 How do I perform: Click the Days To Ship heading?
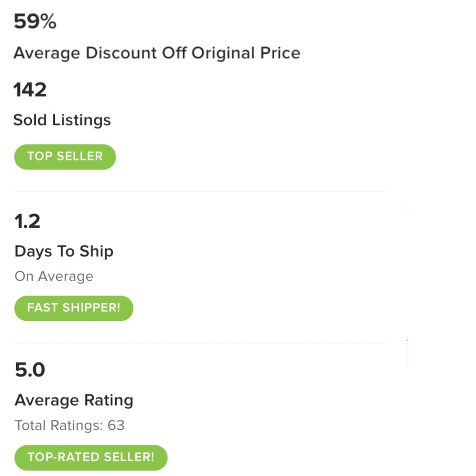(64, 252)
